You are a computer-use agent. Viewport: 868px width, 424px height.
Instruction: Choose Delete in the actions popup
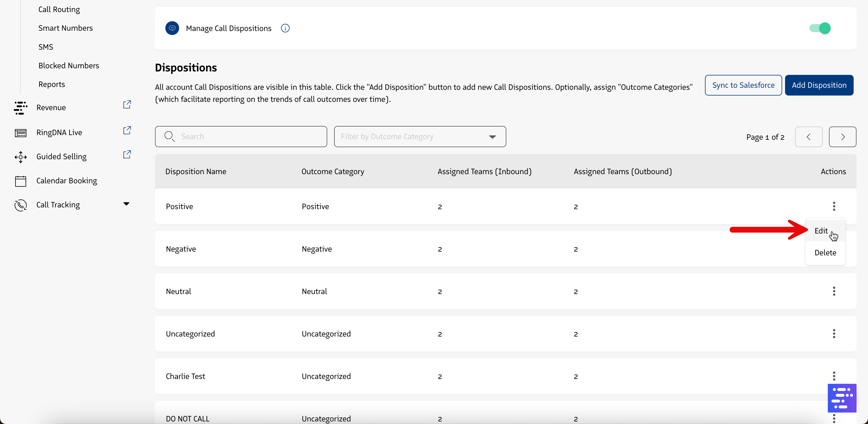point(825,252)
